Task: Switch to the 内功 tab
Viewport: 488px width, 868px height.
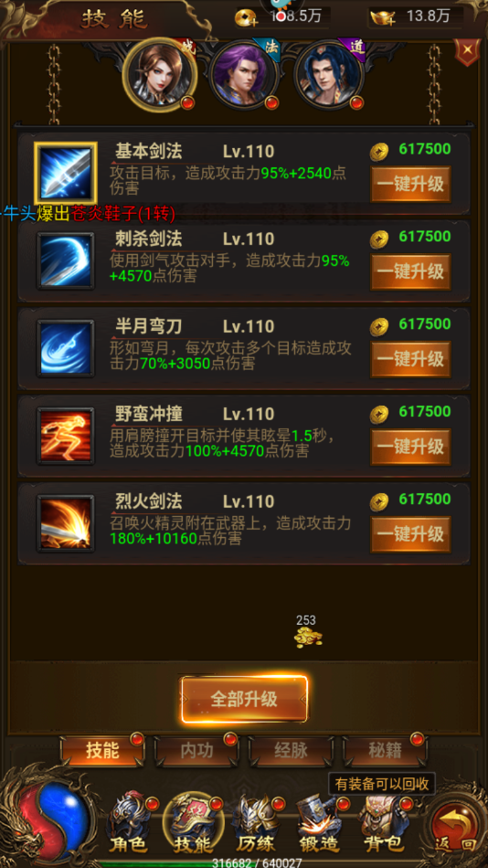Action: point(196,751)
